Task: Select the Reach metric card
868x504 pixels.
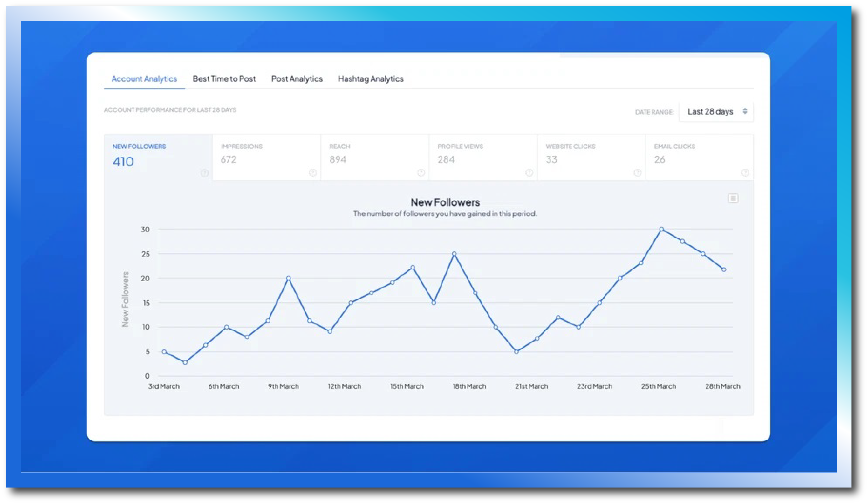Action: tap(375, 157)
